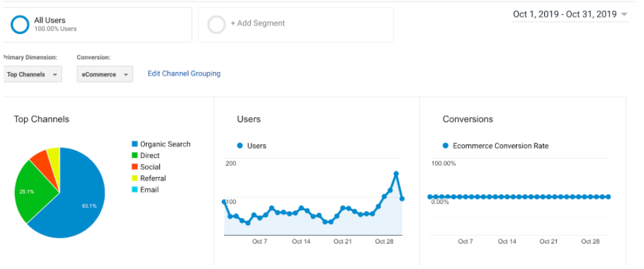644x269 pixels.
Task: Click the peak data point in Users chart
Action: [396, 173]
